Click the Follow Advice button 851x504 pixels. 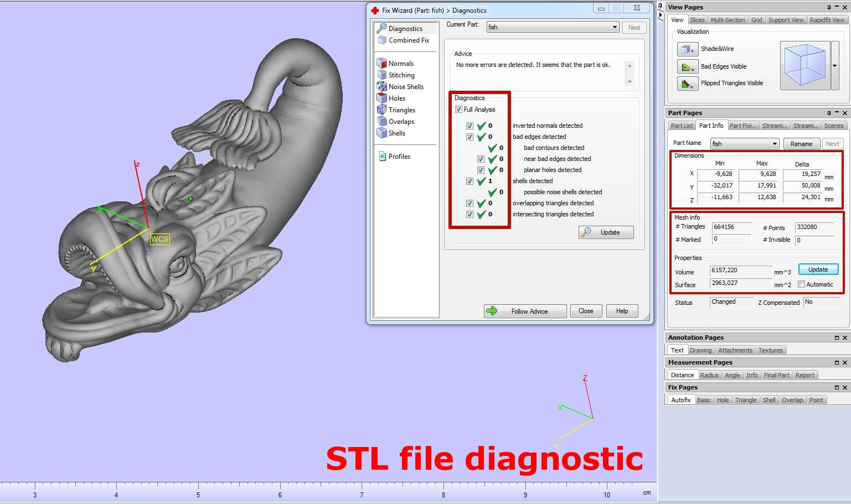pos(524,311)
